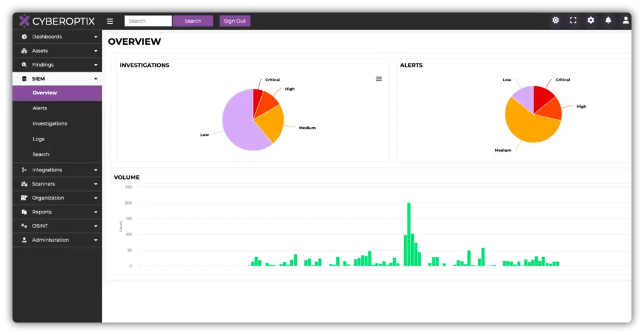This screenshot has height=335, width=644.
Task: Expand the Integrations menu arrow
Action: [96, 170]
